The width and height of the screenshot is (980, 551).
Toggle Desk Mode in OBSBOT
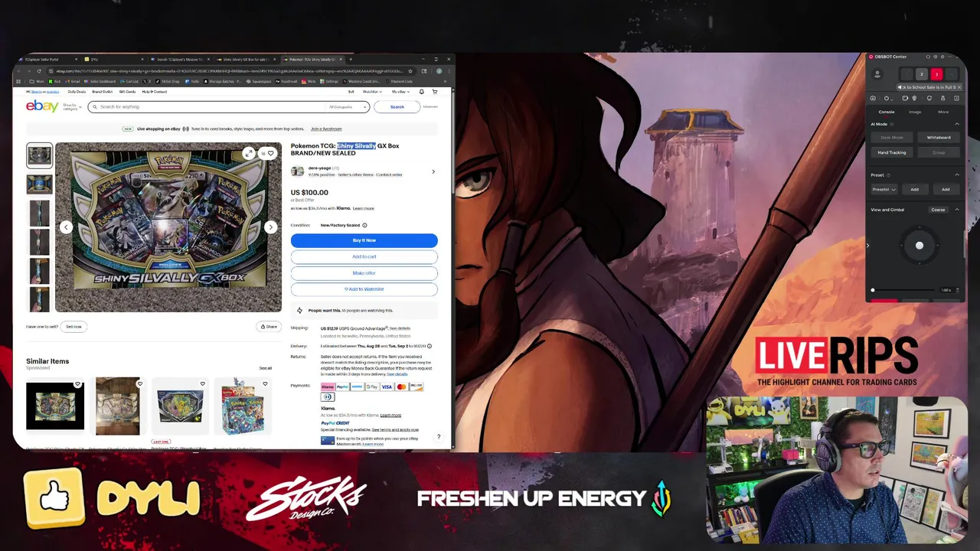click(x=891, y=138)
